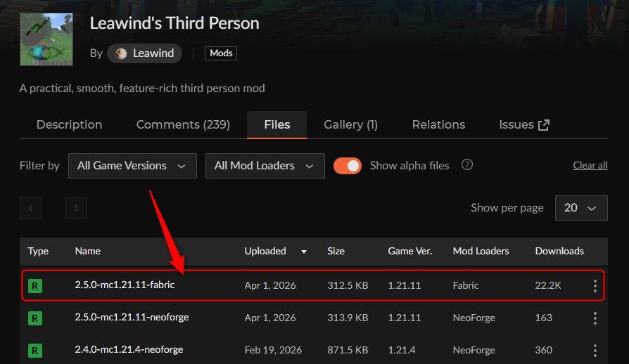
Task: Switch to the Relations tab
Action: point(438,124)
